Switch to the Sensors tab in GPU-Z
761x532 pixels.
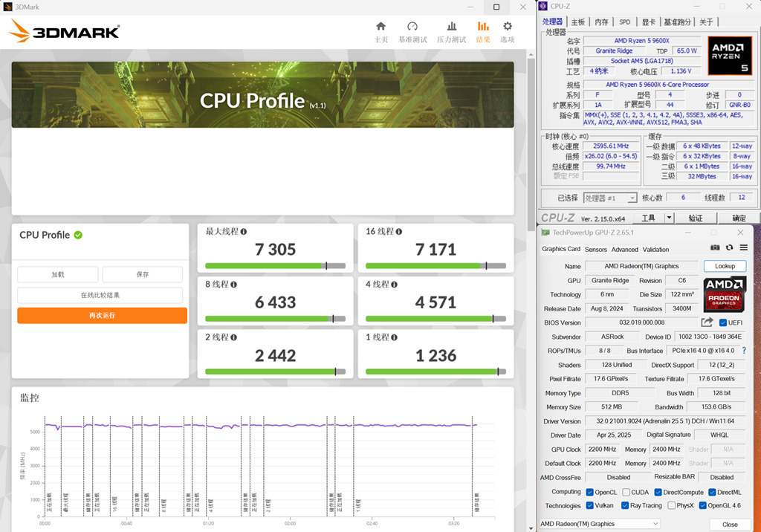[595, 250]
